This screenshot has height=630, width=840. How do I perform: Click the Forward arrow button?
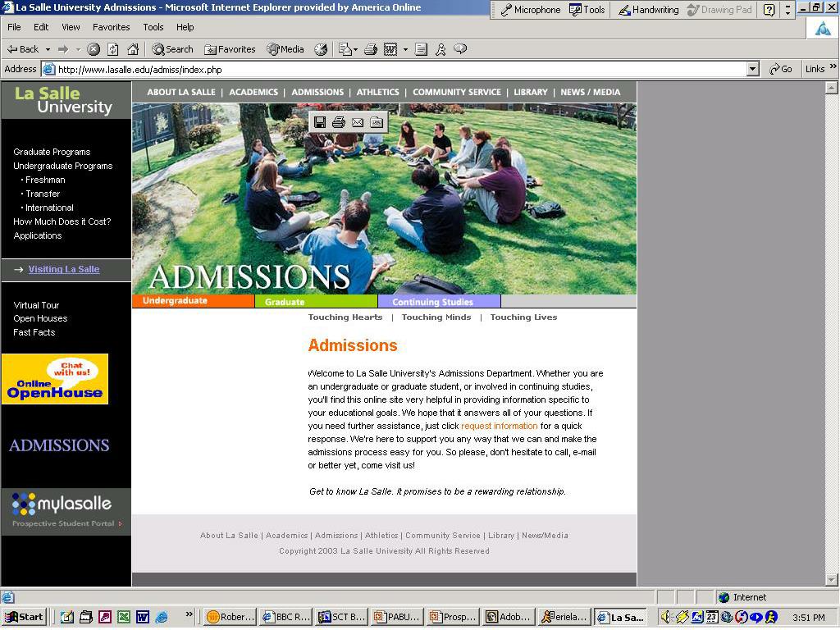(63, 49)
